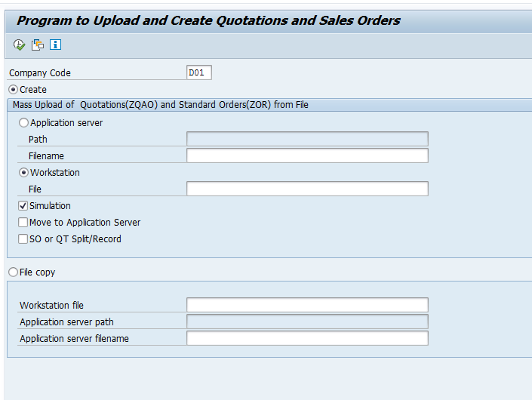The image size is (532, 400).
Task: Click the Workstation file input field
Action: [307, 305]
